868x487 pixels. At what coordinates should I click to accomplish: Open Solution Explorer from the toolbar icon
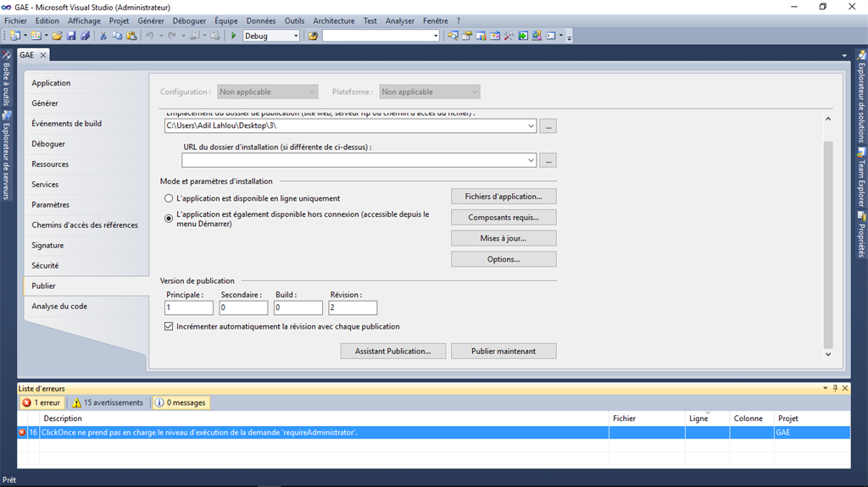pyautogui.click(x=453, y=36)
